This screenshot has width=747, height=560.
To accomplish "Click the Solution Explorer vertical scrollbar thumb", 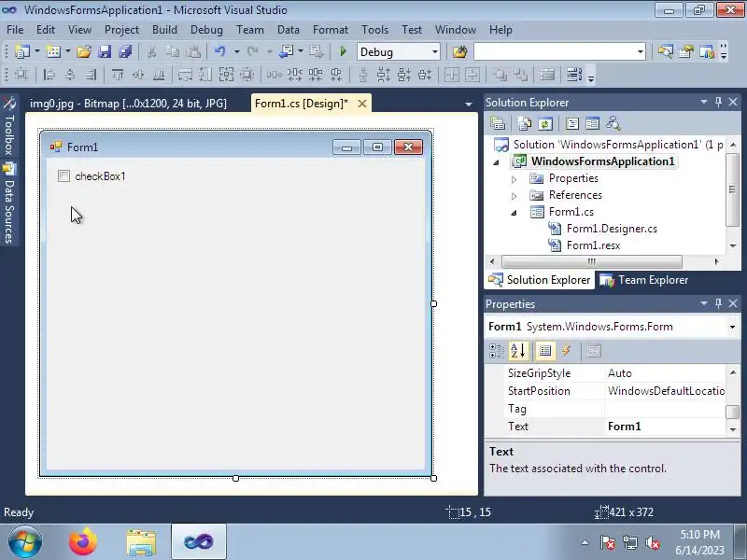I will 732,189.
